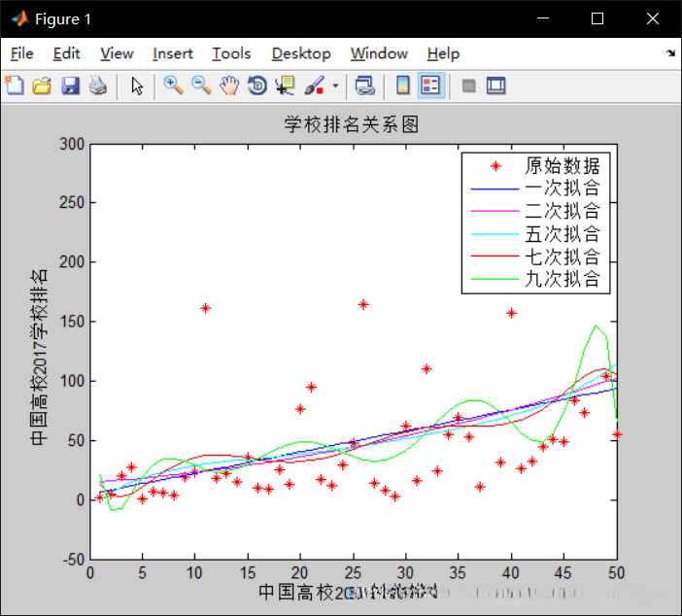
Task: Show plot tools and dock figure
Action: coord(496,86)
